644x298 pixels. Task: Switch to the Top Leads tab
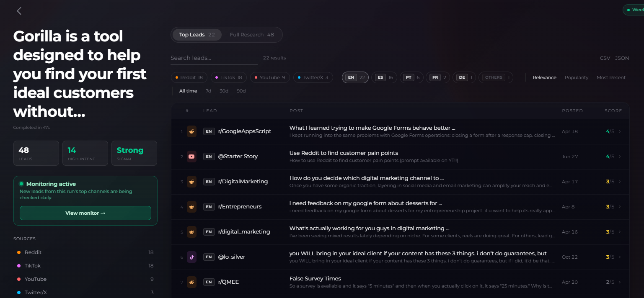[x=197, y=35]
